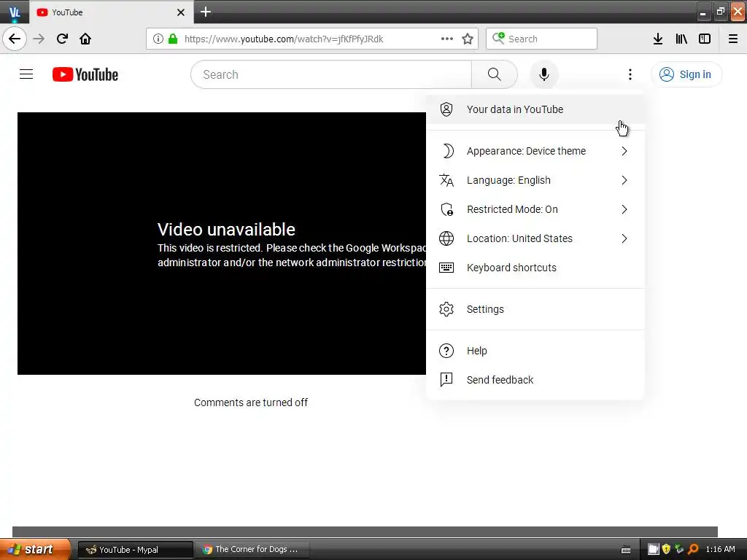The image size is (747, 560).
Task: Click the network connection tray icon
Action: (x=679, y=549)
